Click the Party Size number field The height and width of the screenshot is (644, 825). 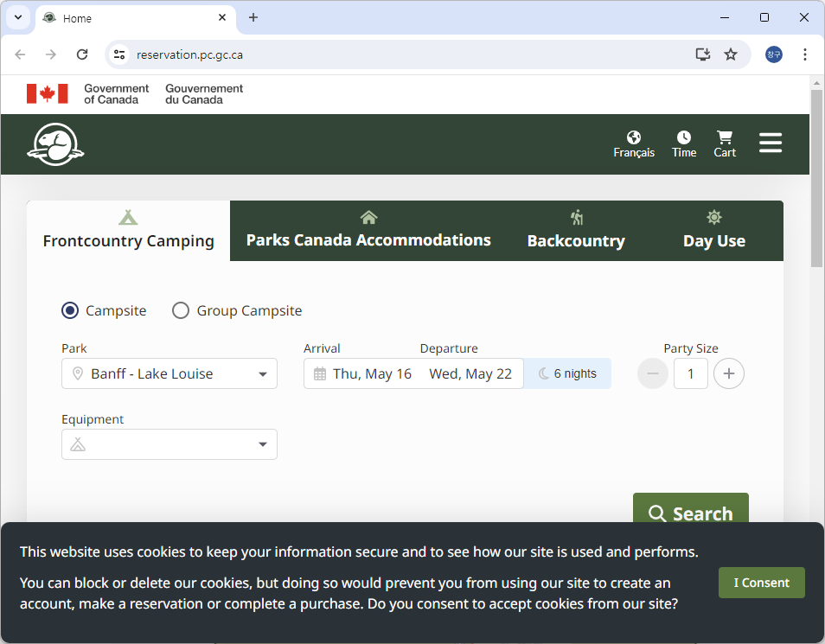point(690,373)
